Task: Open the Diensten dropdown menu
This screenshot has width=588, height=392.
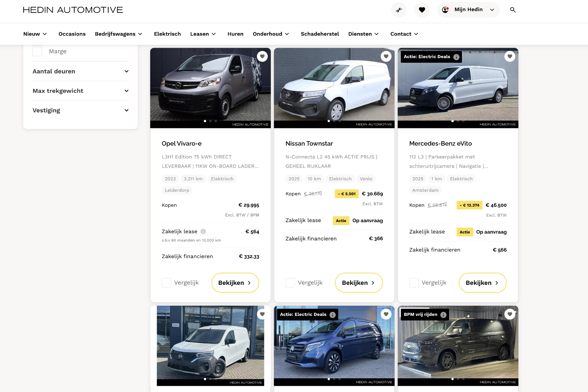Action: 364,34
